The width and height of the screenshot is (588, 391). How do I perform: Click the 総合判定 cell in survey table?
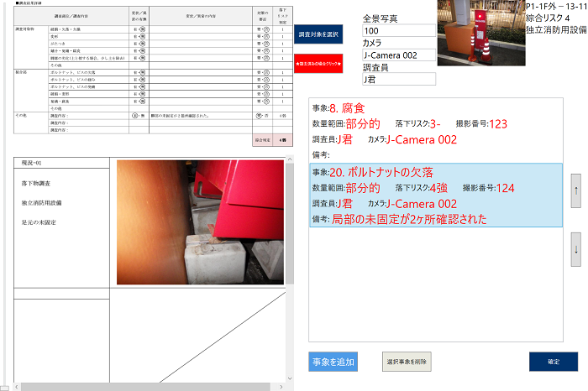point(262,140)
